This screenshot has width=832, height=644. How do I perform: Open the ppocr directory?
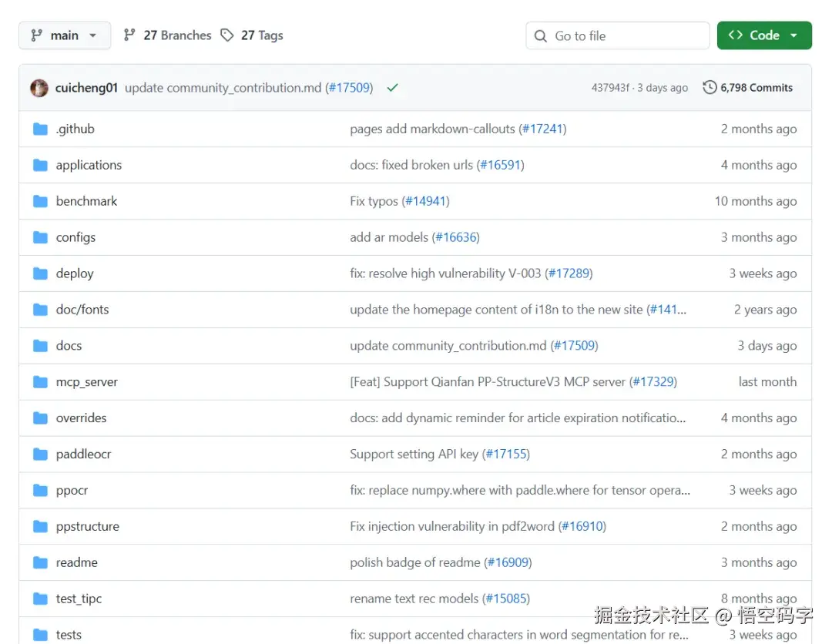[72, 490]
